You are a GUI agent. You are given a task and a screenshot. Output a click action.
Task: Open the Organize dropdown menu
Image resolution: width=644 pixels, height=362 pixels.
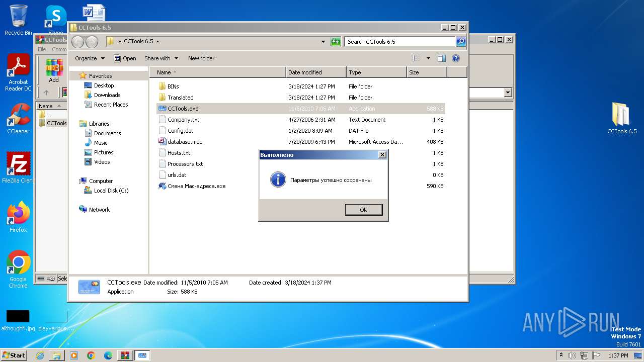coord(90,58)
